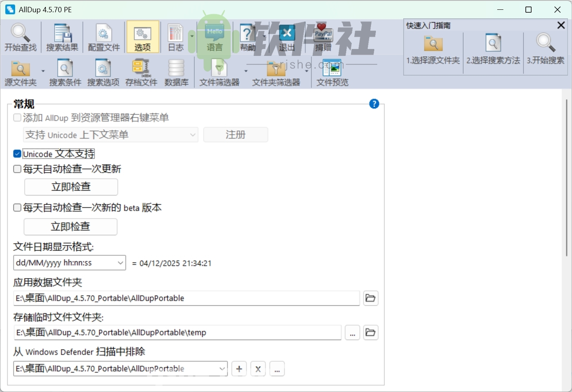
Task: Open the file date format dropdown
Action: (x=120, y=263)
